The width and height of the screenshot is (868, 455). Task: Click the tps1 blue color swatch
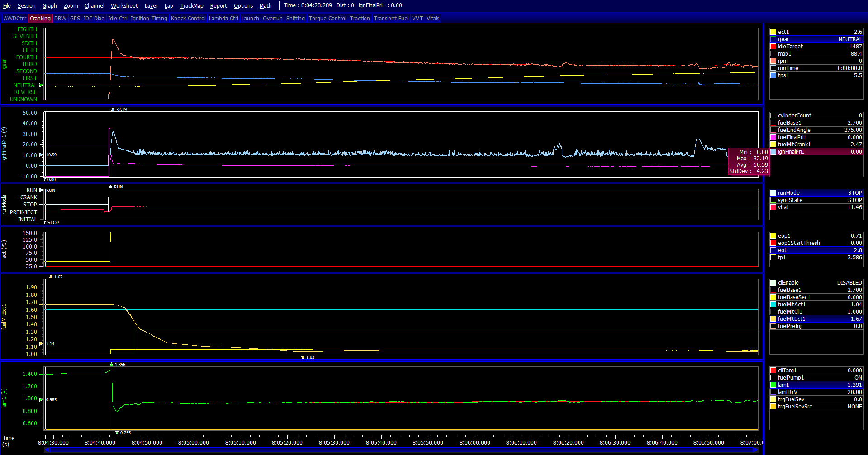773,75
